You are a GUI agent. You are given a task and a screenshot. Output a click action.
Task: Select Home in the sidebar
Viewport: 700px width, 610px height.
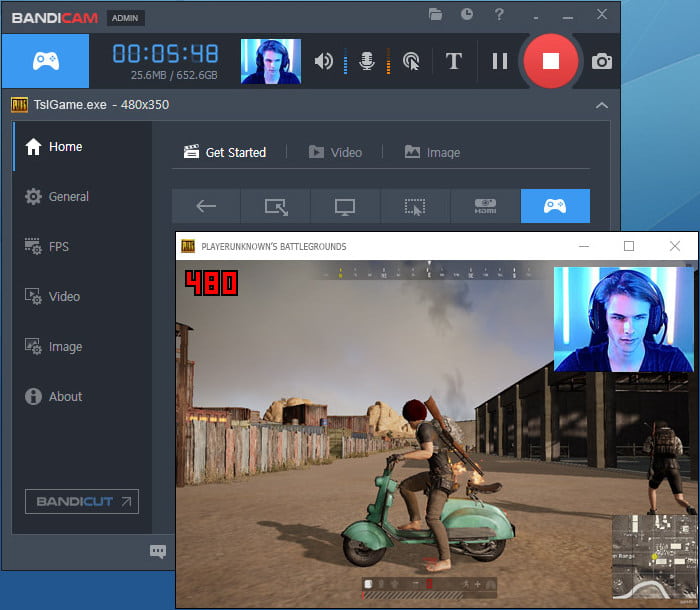[83, 146]
